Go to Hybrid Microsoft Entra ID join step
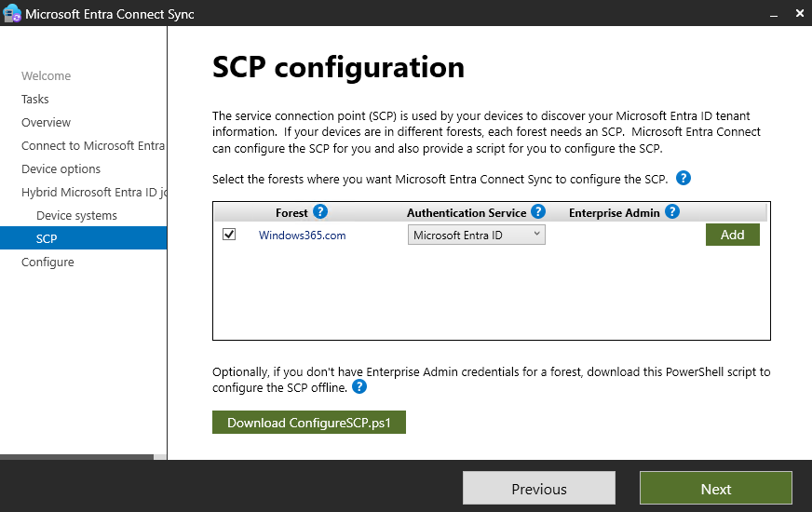 [x=94, y=192]
